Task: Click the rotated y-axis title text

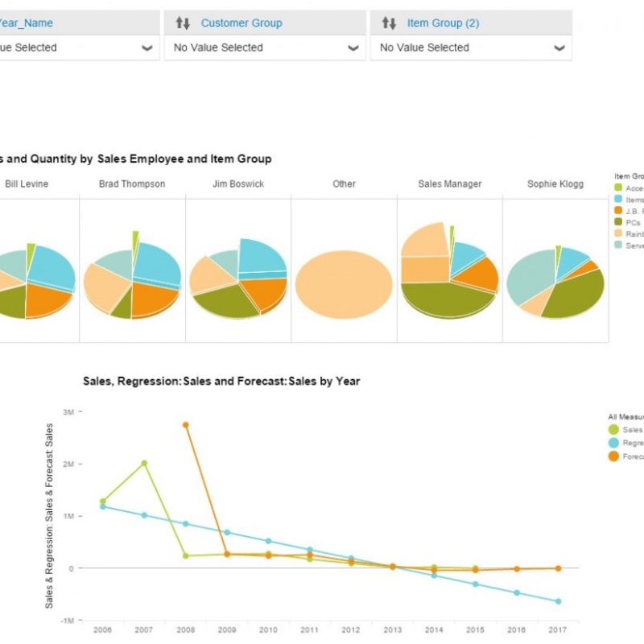Action: 49,516
